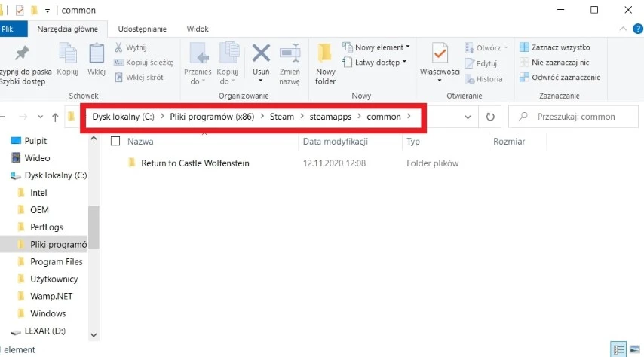The image size is (644, 357).
Task: Click the refresh icon beside address bar
Action: click(x=491, y=117)
